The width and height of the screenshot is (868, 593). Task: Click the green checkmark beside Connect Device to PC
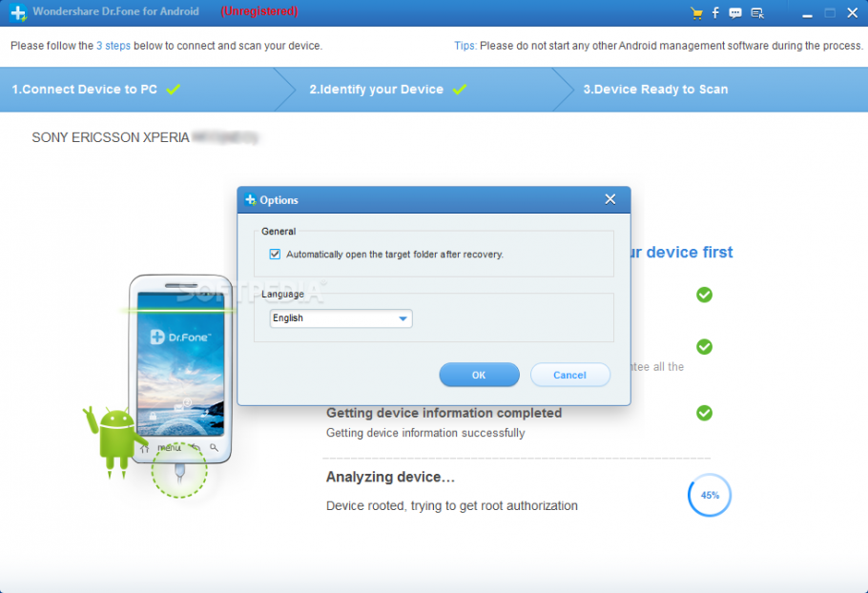(174, 89)
